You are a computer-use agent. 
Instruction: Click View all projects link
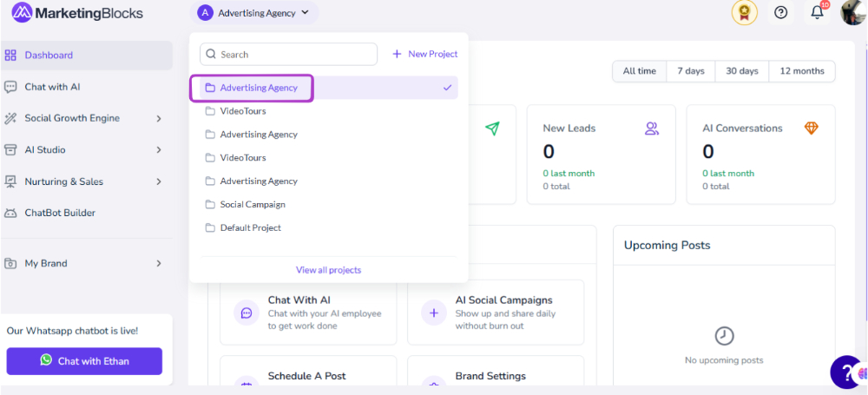point(328,270)
